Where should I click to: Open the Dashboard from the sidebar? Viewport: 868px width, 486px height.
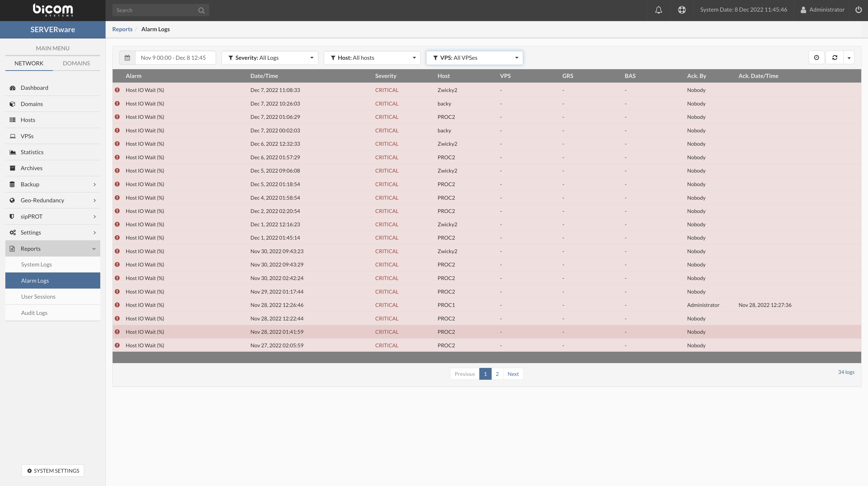tap(34, 88)
